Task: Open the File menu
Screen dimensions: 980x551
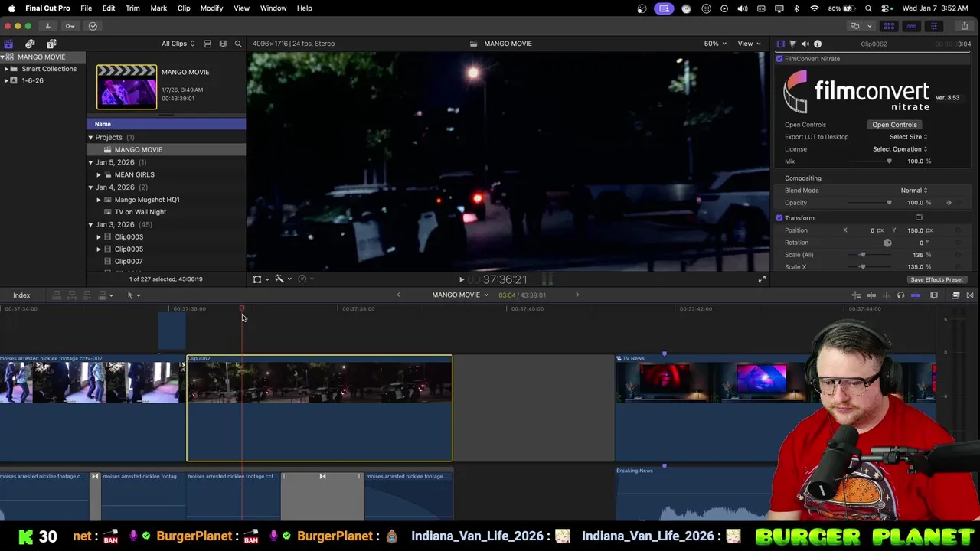Action: 86,8
